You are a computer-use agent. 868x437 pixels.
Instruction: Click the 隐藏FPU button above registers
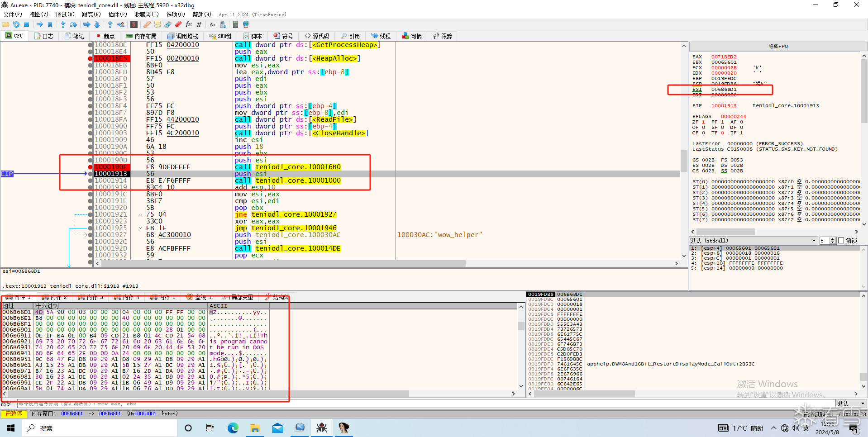778,46
